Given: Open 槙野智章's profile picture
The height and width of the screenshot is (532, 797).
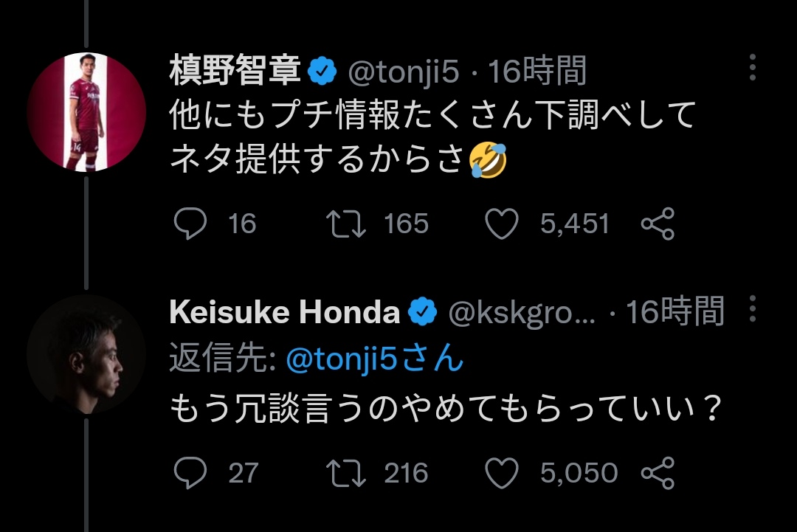Looking at the screenshot, I should [86, 112].
